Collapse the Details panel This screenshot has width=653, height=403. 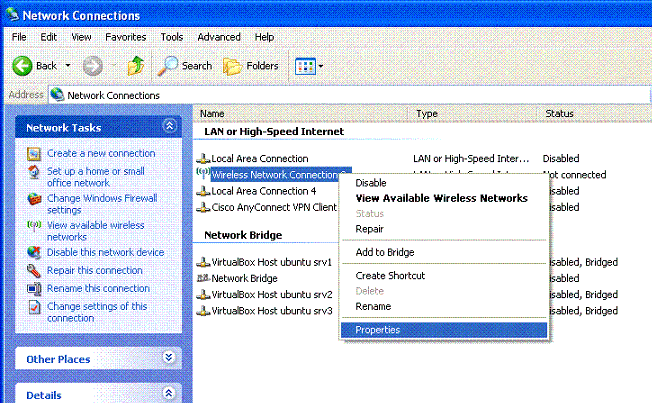(169, 393)
